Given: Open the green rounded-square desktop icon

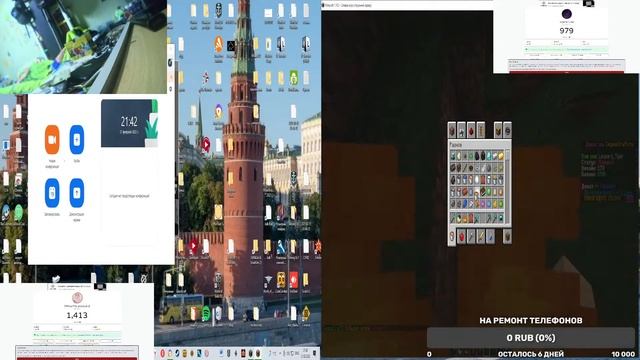Looking at the screenshot, I should [x=293, y=77].
